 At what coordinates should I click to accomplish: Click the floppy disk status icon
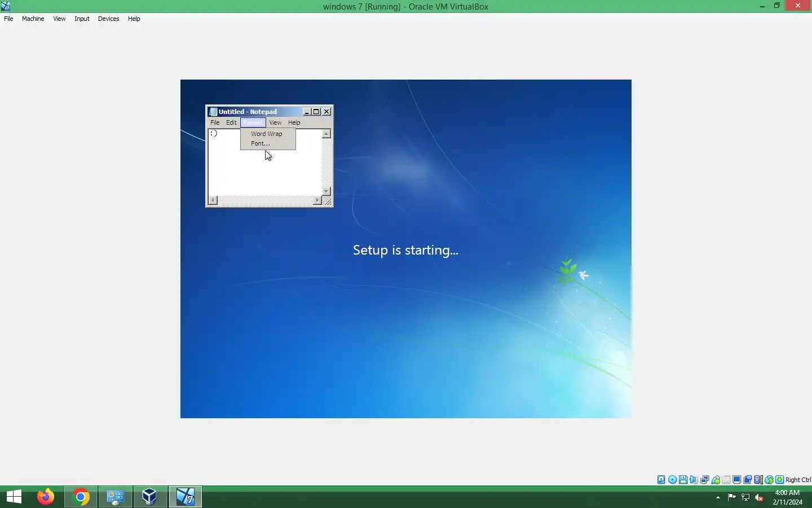pyautogui.click(x=683, y=480)
